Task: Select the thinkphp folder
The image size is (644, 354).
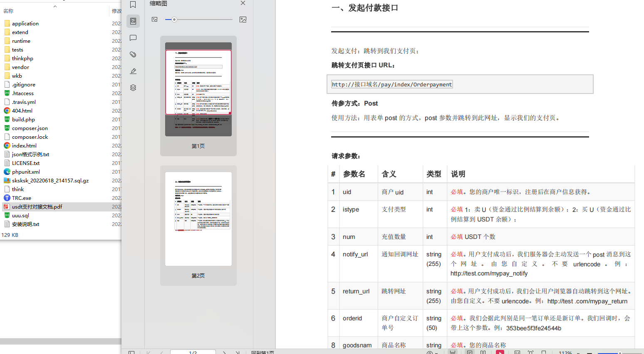Action: (x=22, y=59)
